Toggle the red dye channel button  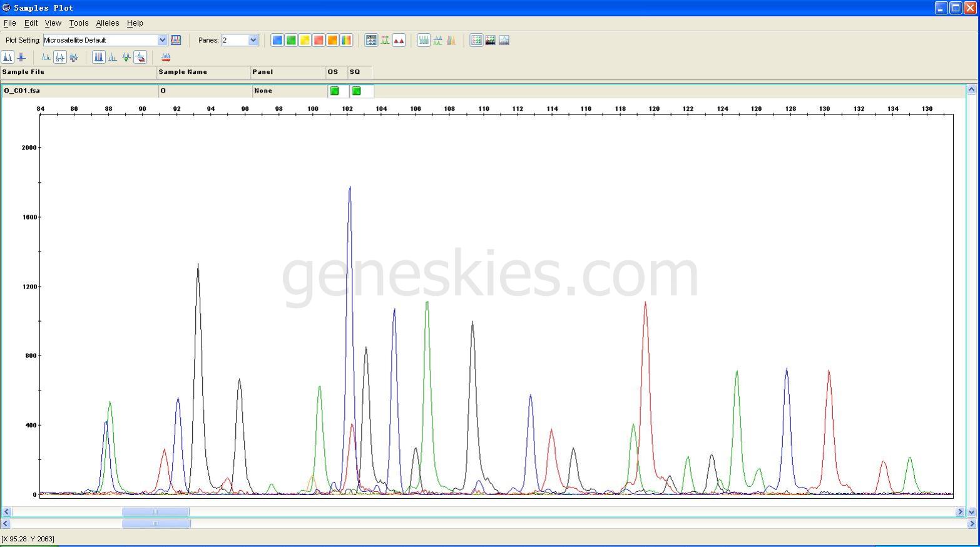point(319,40)
